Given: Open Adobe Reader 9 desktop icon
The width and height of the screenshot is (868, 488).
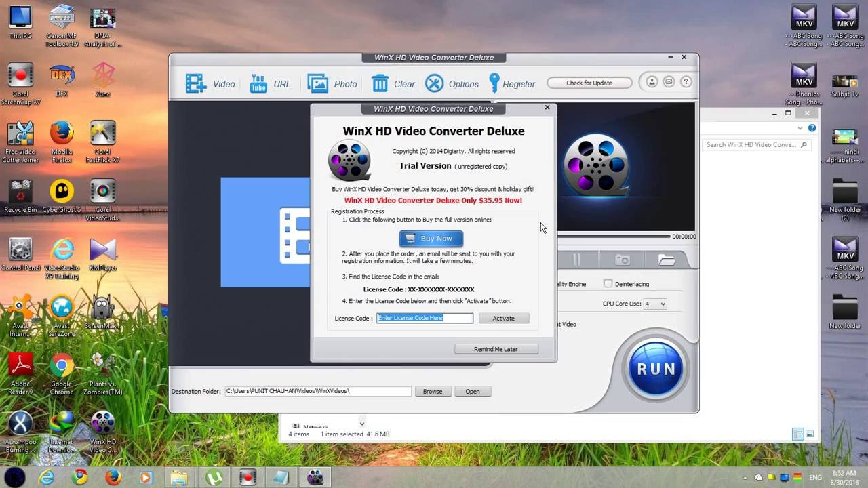Looking at the screenshot, I should (20, 375).
